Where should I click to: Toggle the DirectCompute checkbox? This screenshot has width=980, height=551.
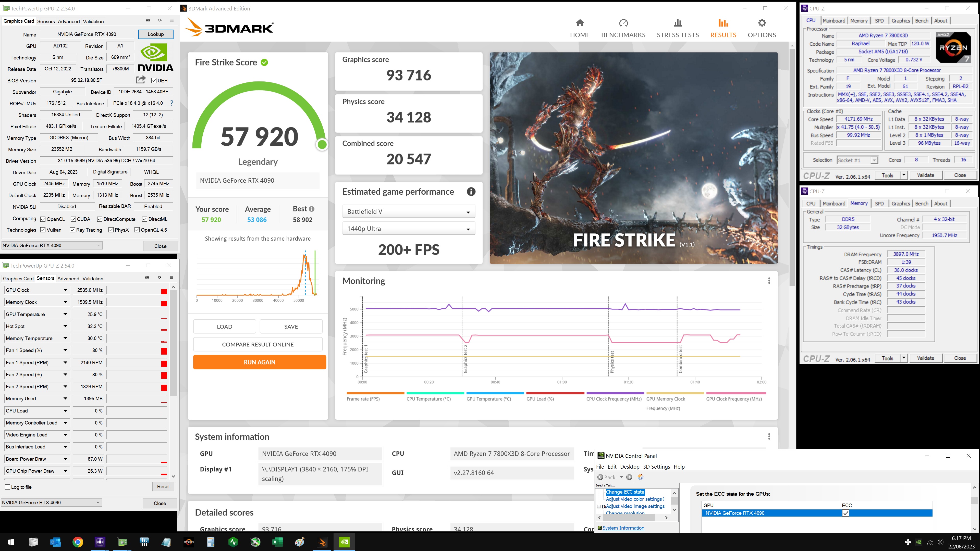point(100,219)
